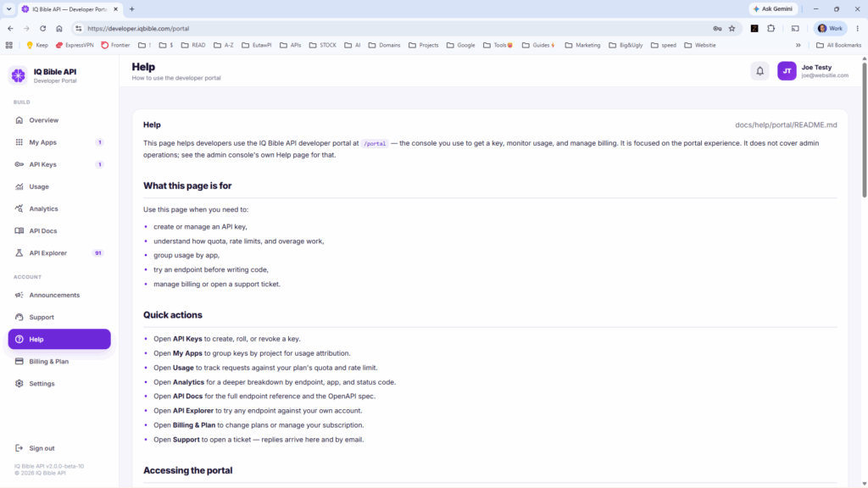Click the API Docs book icon

click(x=19, y=230)
